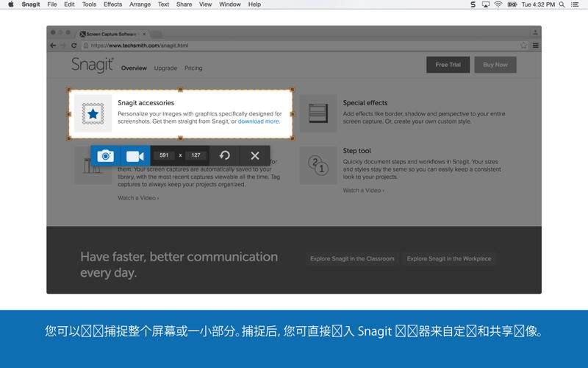Open the Share menu
Viewport: 588px width, 368px height.
coord(184,4)
